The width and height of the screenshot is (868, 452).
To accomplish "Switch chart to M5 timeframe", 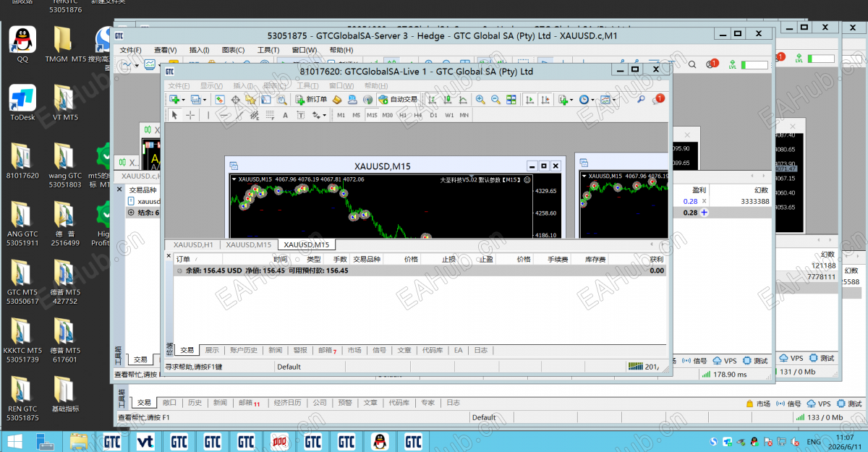I will point(357,115).
